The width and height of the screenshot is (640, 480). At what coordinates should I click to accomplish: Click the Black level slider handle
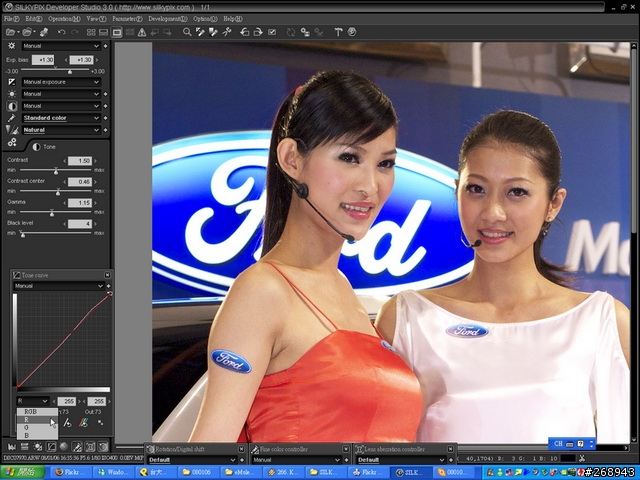coord(22,234)
